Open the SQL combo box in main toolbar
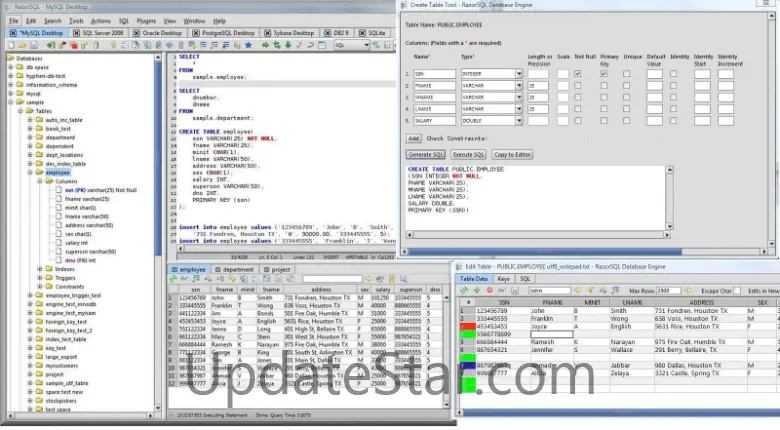This screenshot has height=430, width=780. click(x=351, y=45)
